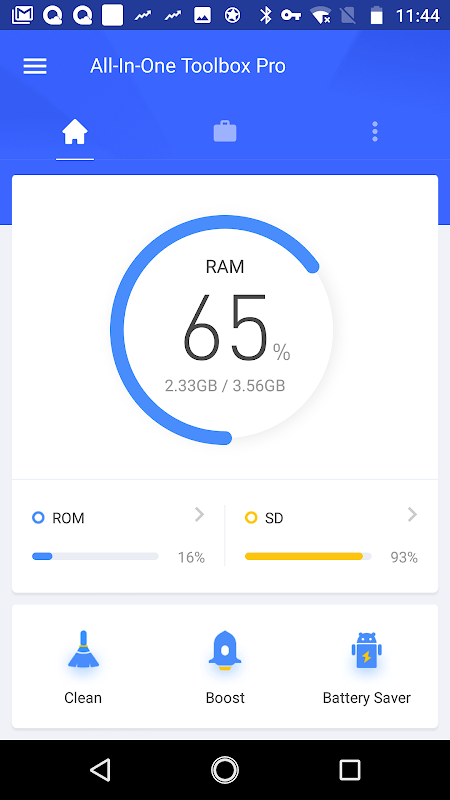Tap the Clean label text
The width and height of the screenshot is (450, 800).
click(83, 697)
